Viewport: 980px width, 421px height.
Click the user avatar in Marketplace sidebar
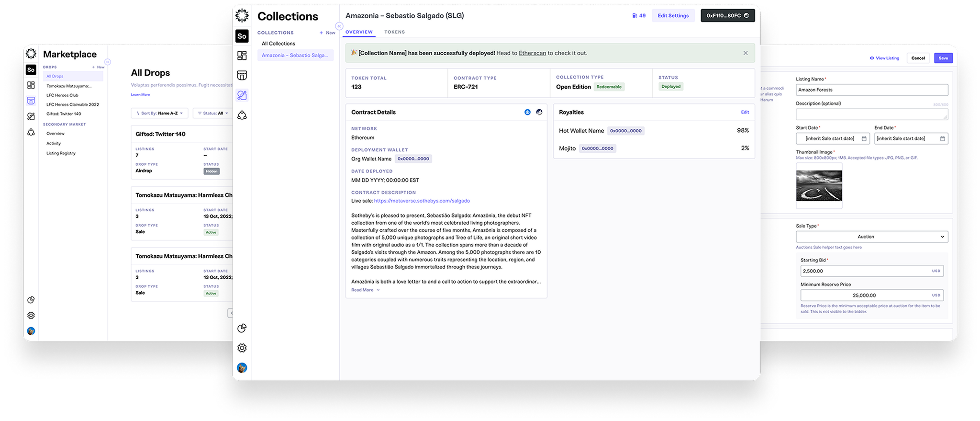31,331
